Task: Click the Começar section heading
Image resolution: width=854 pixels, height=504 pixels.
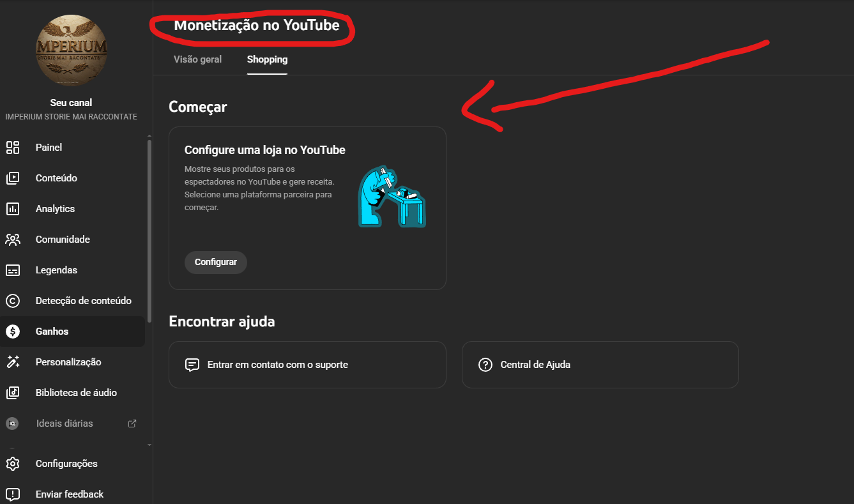Action: tap(198, 107)
